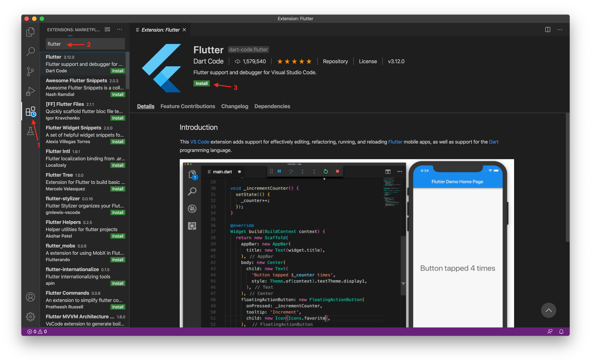Screen dimensions: 591x364
Task: Switch to the Changelog tab
Action: click(234, 106)
